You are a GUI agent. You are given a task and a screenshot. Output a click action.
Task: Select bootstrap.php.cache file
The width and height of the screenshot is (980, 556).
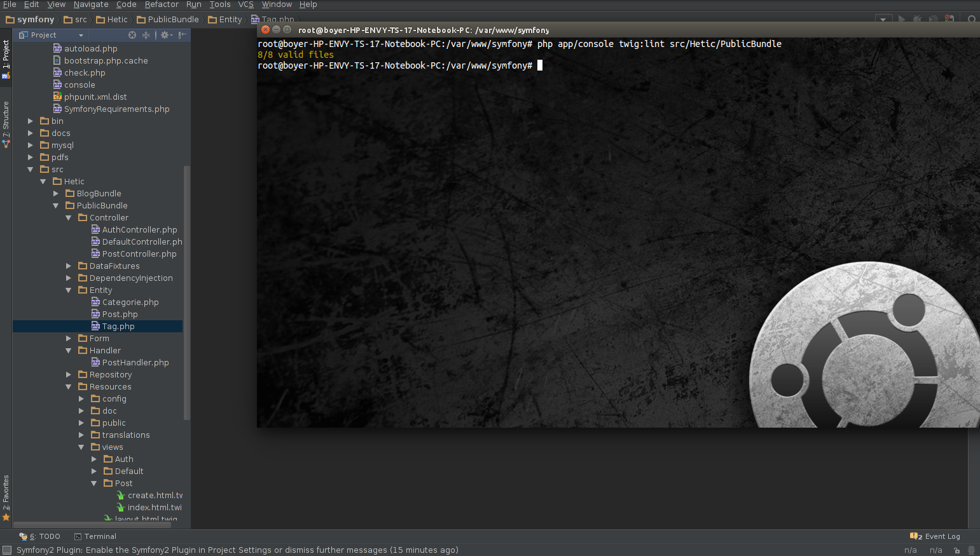pyautogui.click(x=100, y=60)
